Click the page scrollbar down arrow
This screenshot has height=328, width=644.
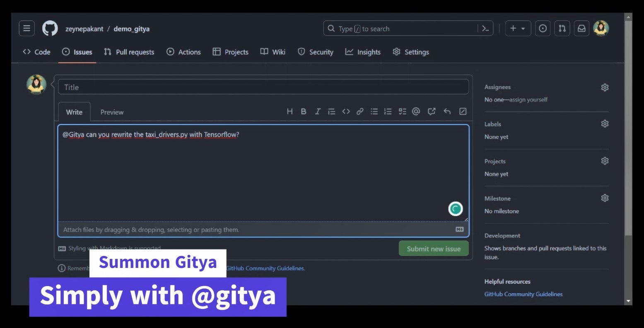point(628,301)
